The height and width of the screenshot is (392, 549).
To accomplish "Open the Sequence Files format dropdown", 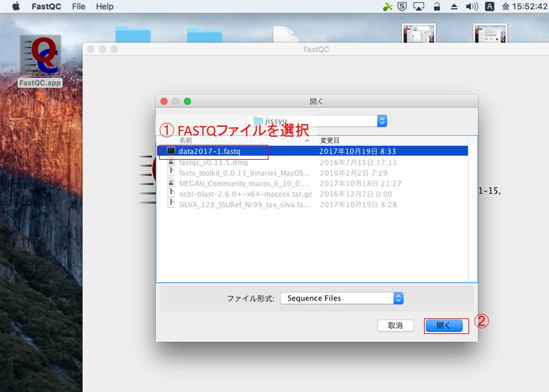I will (x=342, y=298).
